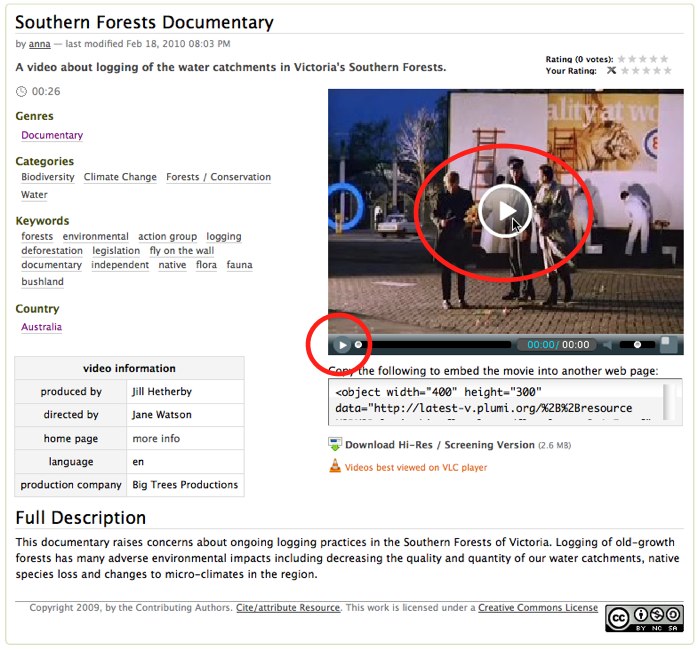Open the Documentary genre link
698x650 pixels.
[52, 135]
